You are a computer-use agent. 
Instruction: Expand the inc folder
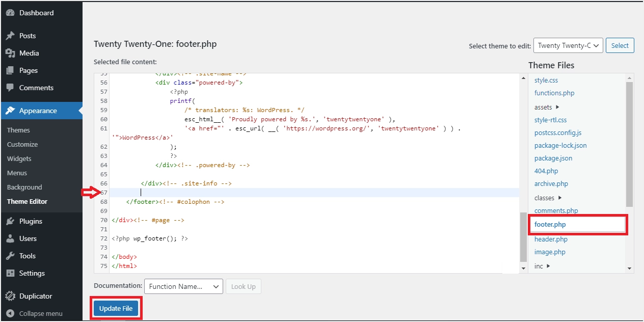point(542,266)
